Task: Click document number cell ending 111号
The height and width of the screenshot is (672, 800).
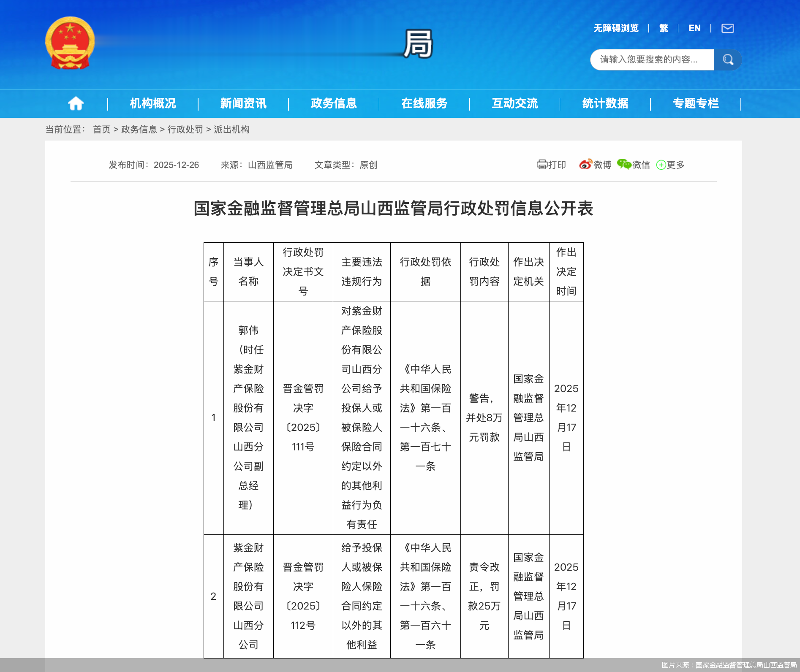Action: 303,418
